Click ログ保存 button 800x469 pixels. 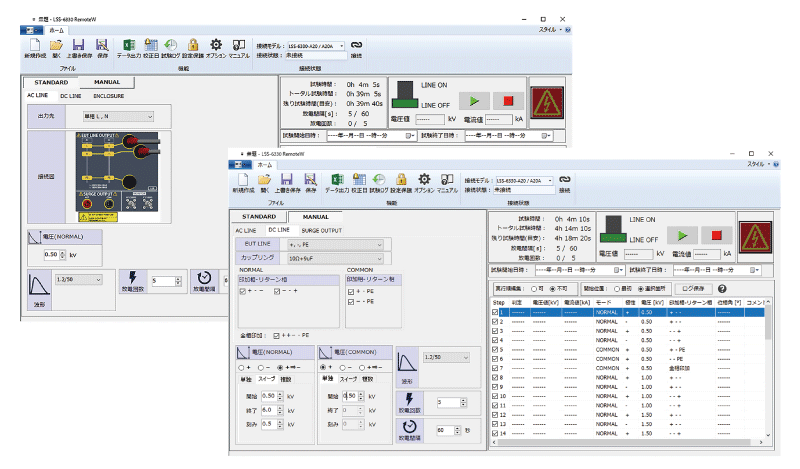pyautogui.click(x=693, y=289)
